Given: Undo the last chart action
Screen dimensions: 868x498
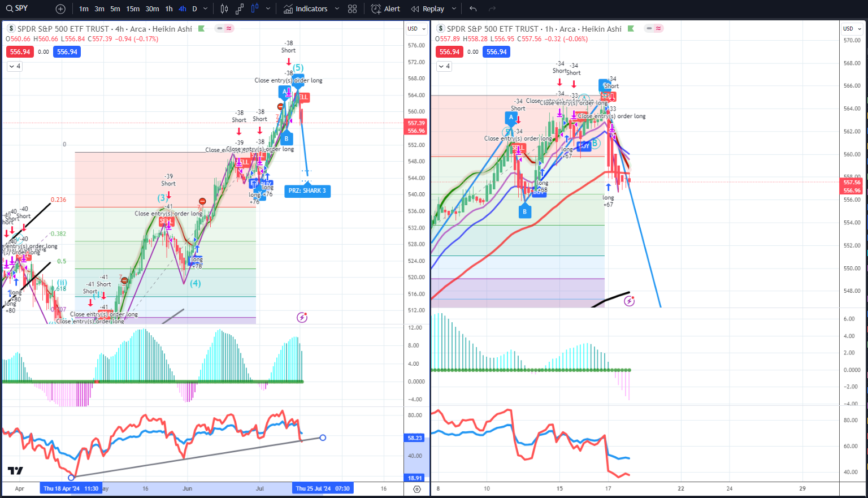Looking at the screenshot, I should pos(473,9).
